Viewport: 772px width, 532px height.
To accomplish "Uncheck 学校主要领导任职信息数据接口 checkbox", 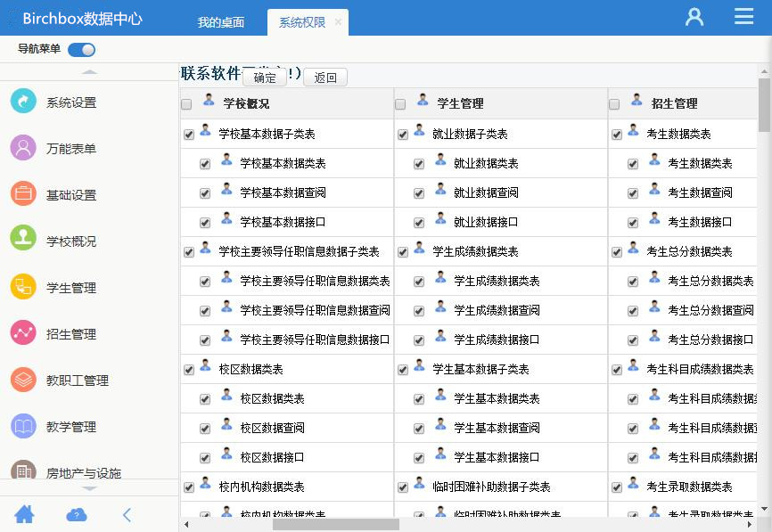I will pyautogui.click(x=205, y=340).
